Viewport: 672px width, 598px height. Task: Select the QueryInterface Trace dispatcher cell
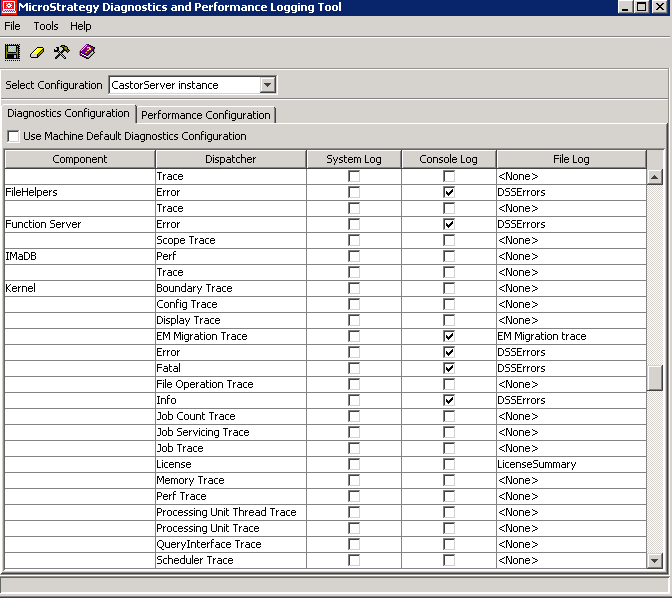point(231,544)
